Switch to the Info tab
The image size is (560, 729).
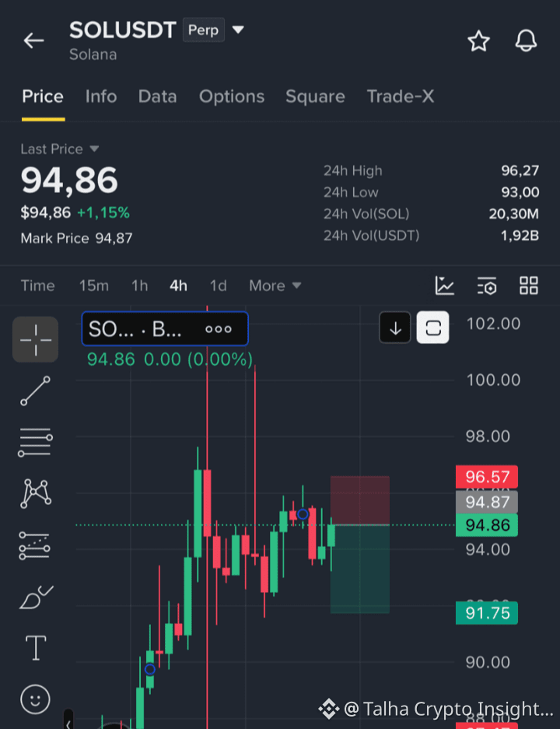101,96
